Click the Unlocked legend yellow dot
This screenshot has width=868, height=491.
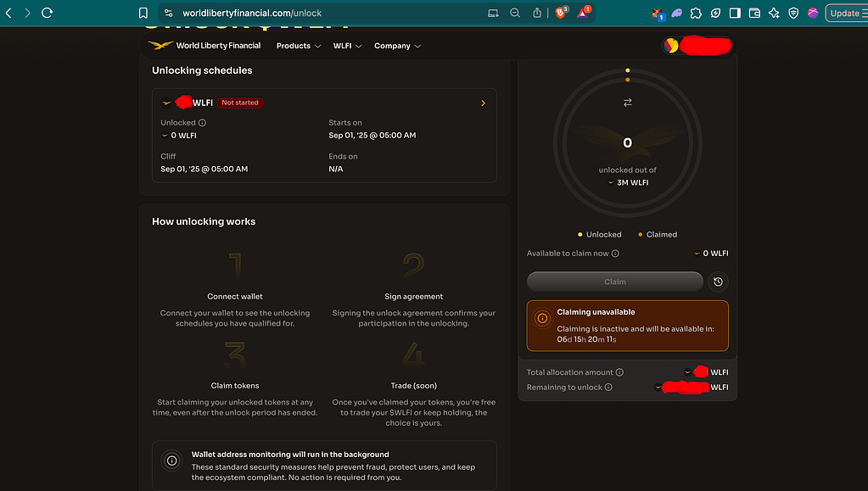(x=580, y=235)
